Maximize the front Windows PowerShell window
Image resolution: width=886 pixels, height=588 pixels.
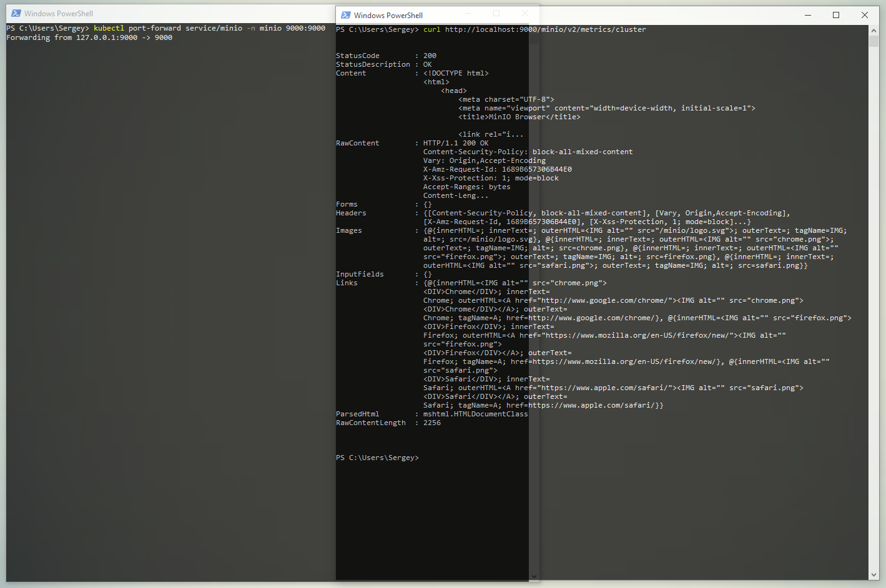click(496, 13)
